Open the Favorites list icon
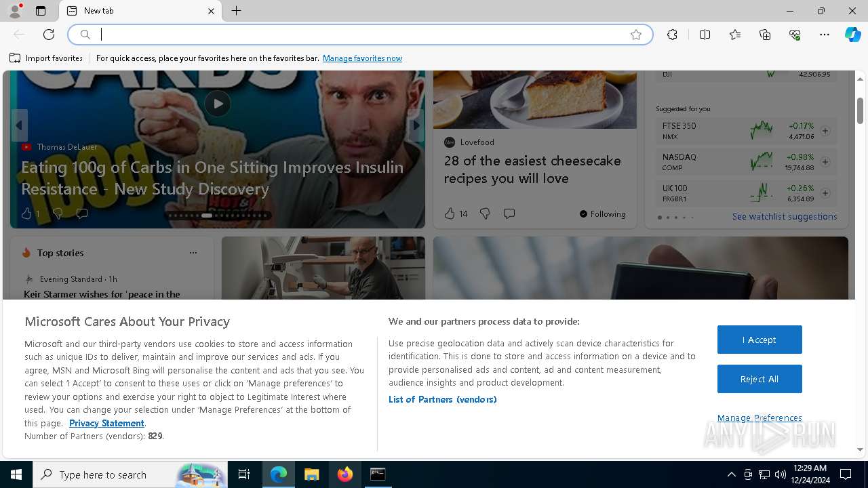 (735, 35)
